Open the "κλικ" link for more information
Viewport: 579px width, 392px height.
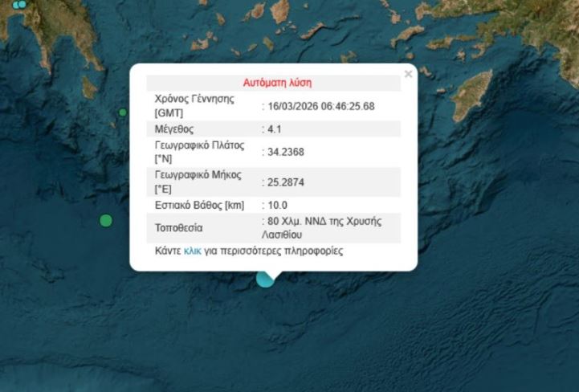193,251
